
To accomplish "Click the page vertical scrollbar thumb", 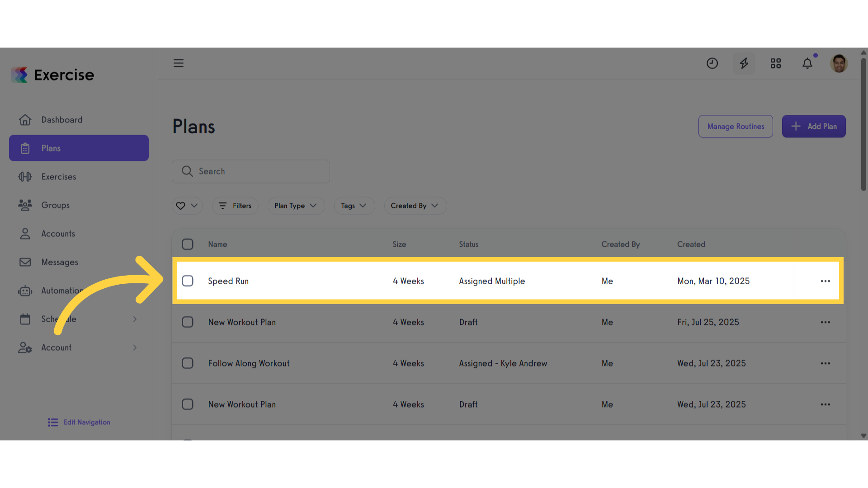I will [863, 124].
